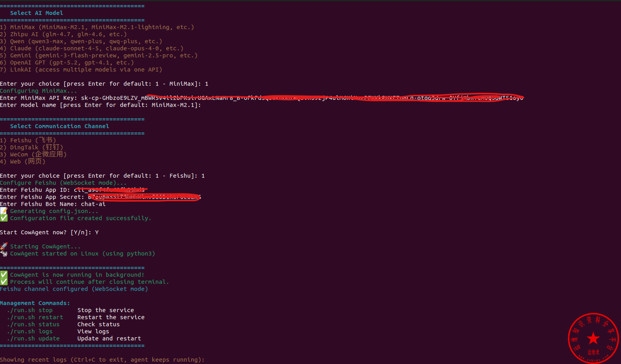621x364 pixels.
Task: Click the memo emoji beside Generating config.json
Action: [x=4, y=211]
